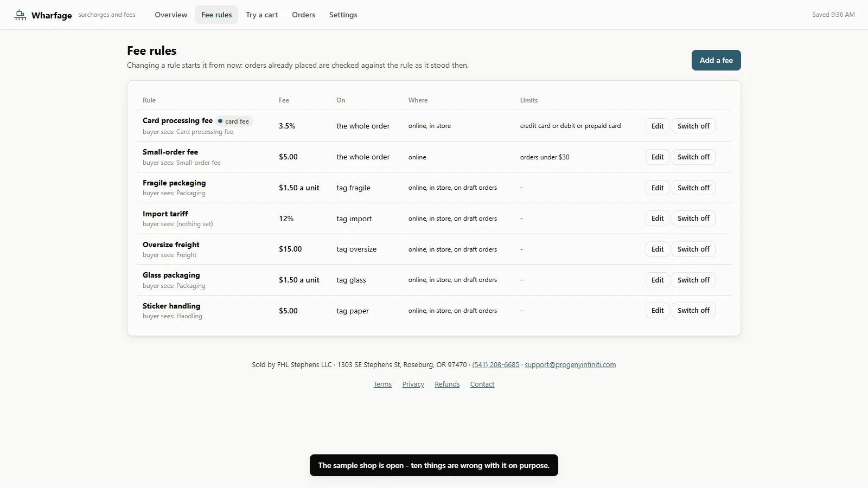868x488 pixels.
Task: Switch off the Fragile packaging fee
Action: pyautogui.click(x=693, y=188)
